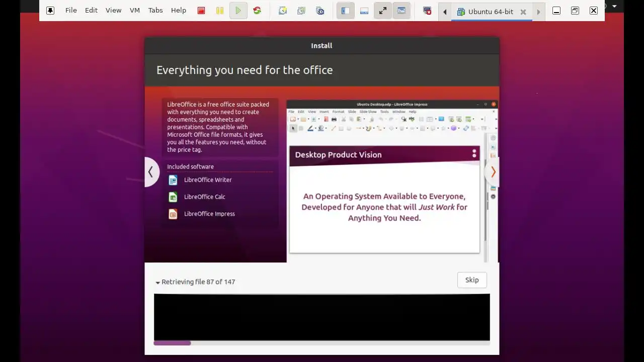The image size is (644, 362).
Task: Click the restart VM icon
Action: 257,11
